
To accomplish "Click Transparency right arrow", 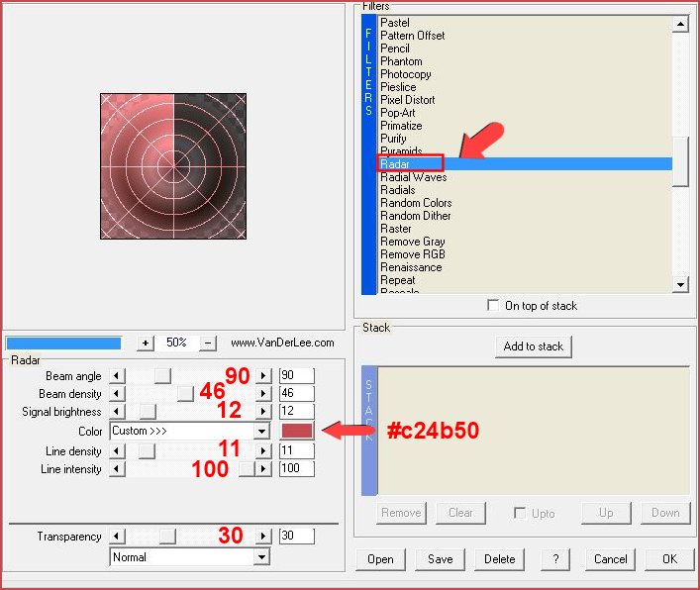I will (x=263, y=537).
